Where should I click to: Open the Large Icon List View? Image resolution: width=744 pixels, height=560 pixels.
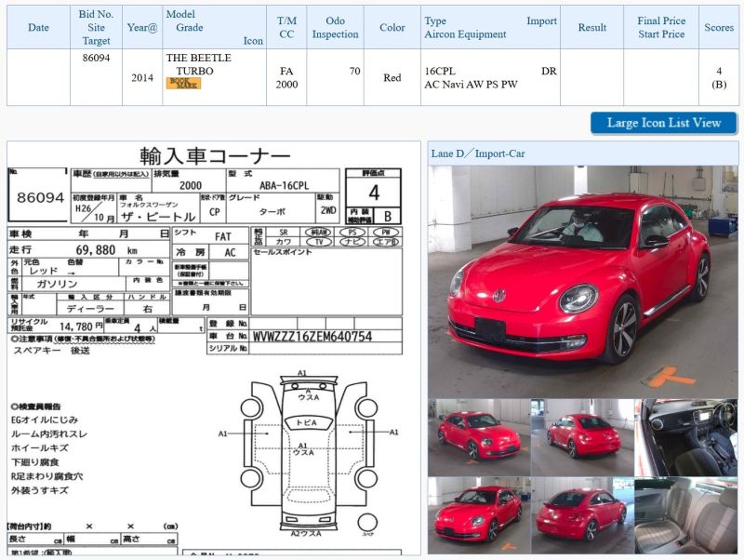click(663, 123)
